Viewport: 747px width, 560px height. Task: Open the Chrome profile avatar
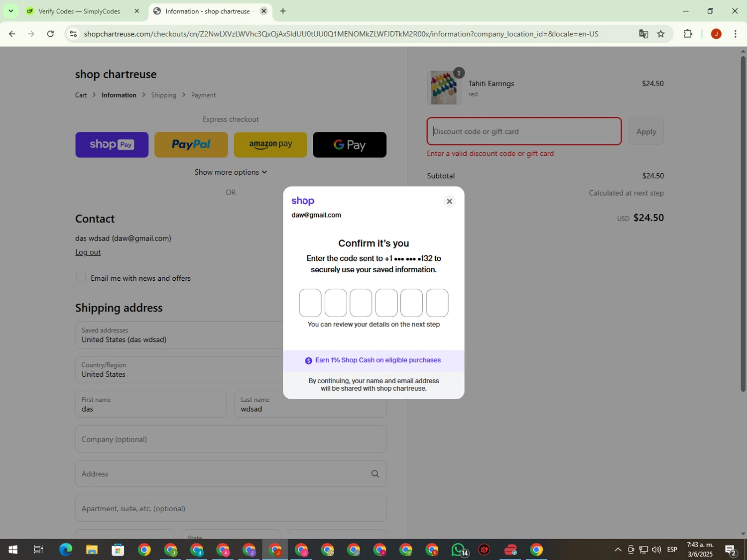(x=716, y=34)
